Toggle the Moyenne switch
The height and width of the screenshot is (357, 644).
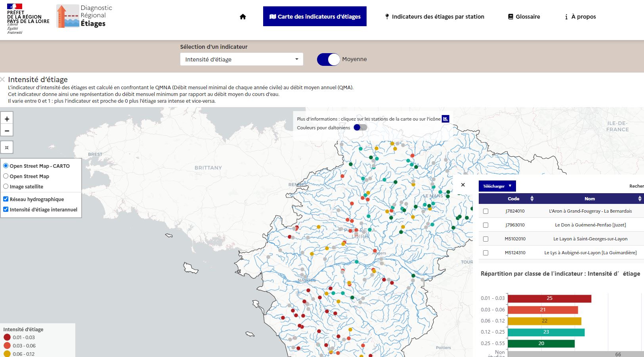tap(329, 59)
